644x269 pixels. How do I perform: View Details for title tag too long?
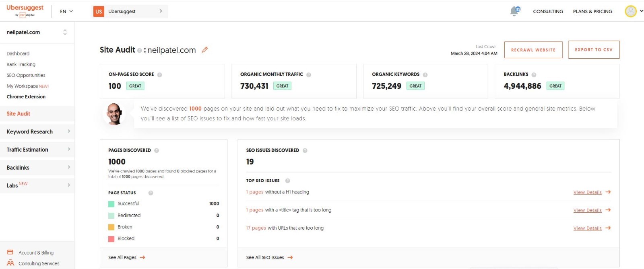588,210
